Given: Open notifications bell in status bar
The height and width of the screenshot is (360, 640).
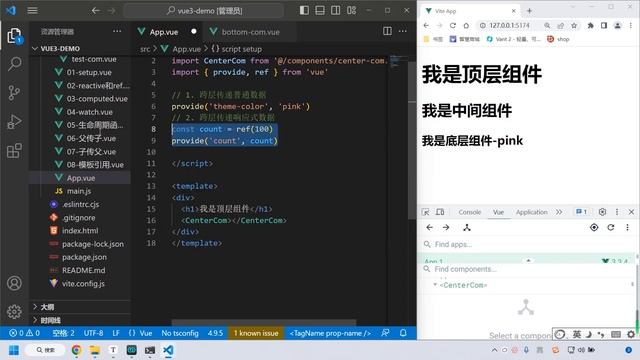Looking at the screenshot, I should (403, 333).
